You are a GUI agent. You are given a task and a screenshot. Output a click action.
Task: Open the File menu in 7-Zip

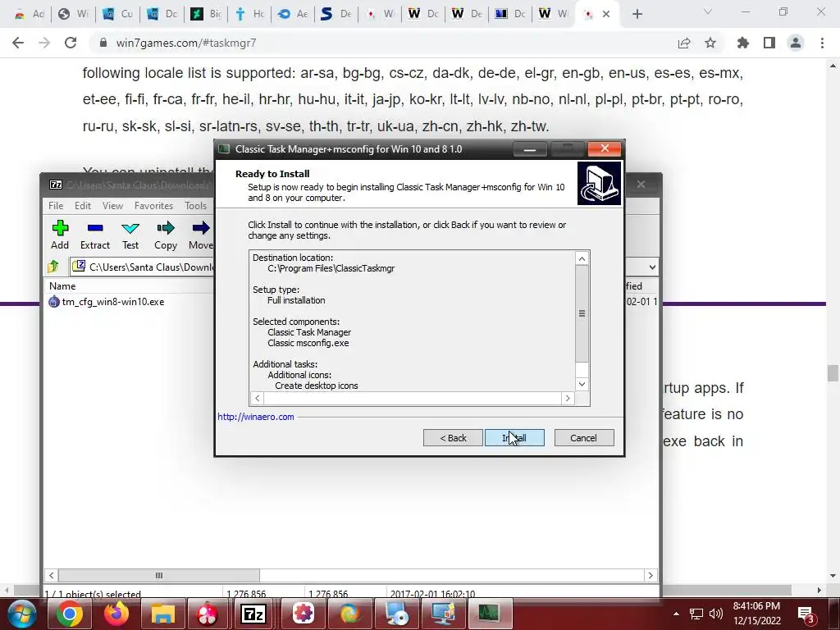[56, 206]
